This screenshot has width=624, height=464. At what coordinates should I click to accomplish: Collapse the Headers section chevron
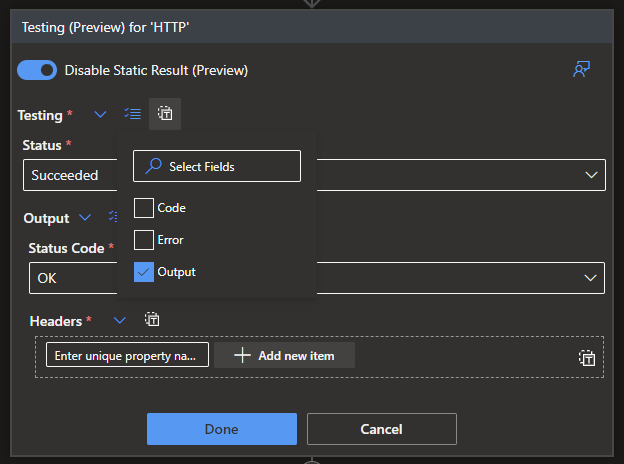(120, 320)
